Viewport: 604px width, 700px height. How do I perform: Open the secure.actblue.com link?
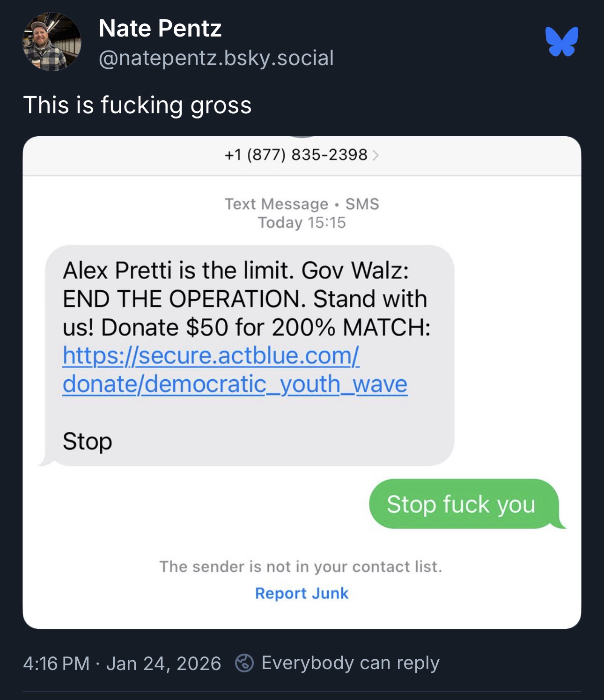tap(211, 355)
